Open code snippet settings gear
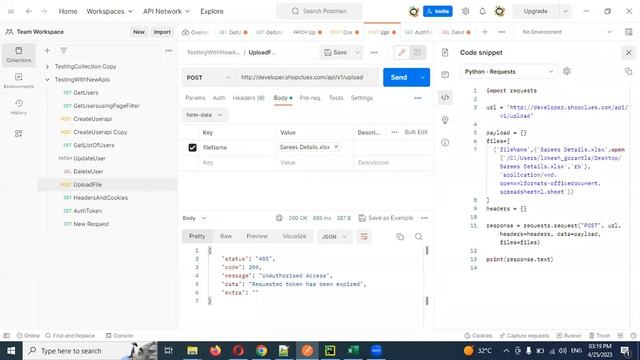Screen dimensions: 640x360 tap(567, 71)
